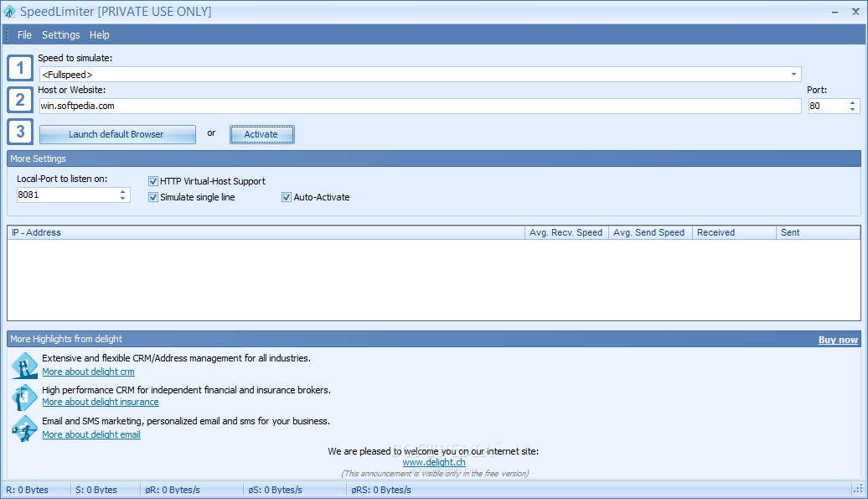
Task: Minimize the SpeedLimiter window
Action: tap(834, 12)
